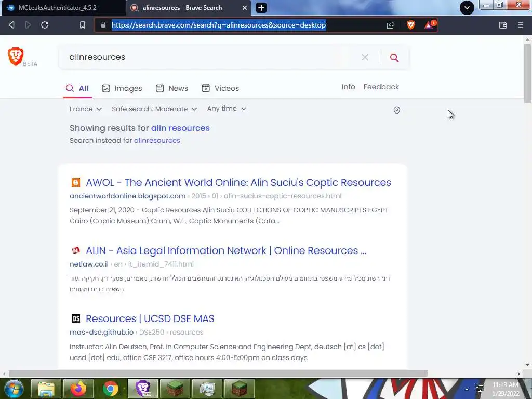Screen dimensions: 532x399
Task: Launch Firefox from the taskbar
Action: pos(78,389)
